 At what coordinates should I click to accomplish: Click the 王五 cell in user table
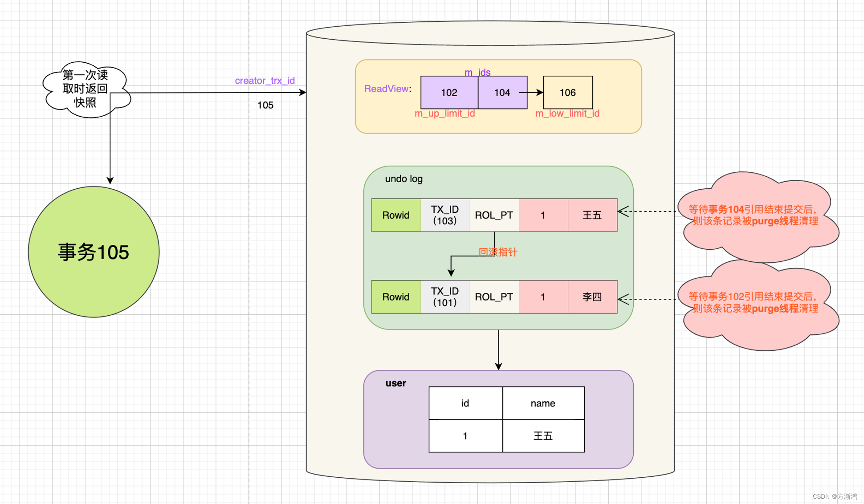tap(543, 436)
